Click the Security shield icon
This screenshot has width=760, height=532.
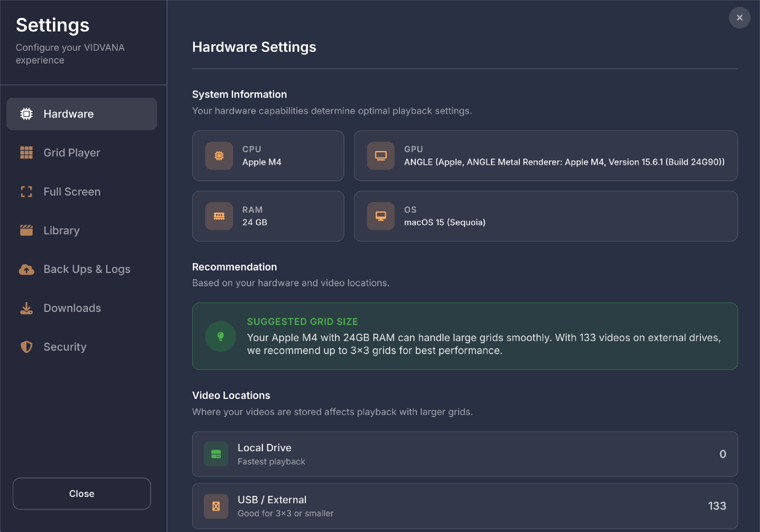[x=26, y=347]
